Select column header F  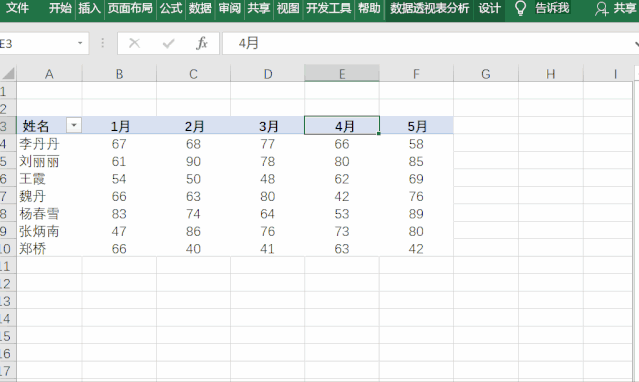pyautogui.click(x=416, y=74)
